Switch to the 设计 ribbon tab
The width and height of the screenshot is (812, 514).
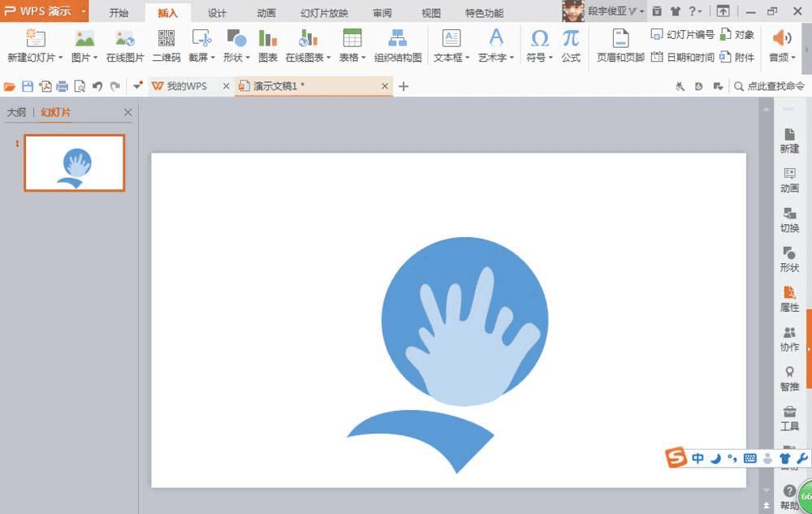[217, 13]
